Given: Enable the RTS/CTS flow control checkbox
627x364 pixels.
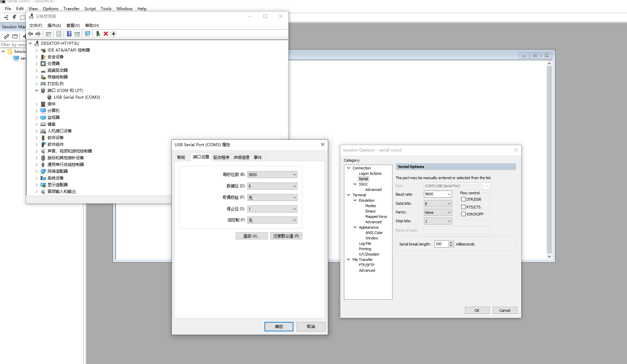Looking at the screenshot, I should (463, 207).
